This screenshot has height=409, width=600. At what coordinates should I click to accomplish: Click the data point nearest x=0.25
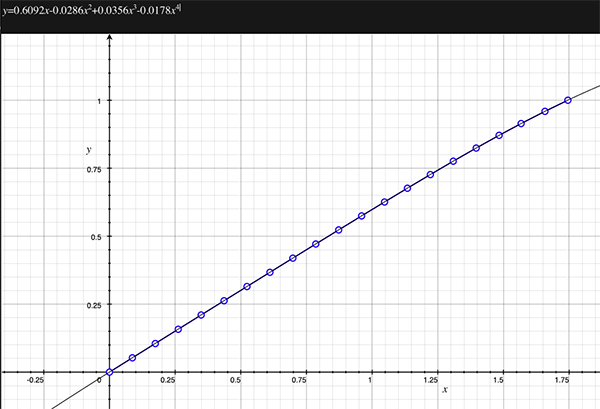coord(178,329)
